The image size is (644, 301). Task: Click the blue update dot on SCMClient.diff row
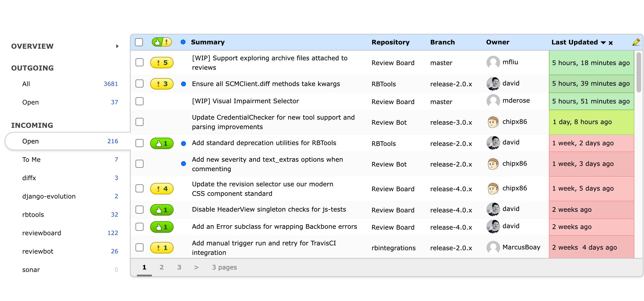183,84
